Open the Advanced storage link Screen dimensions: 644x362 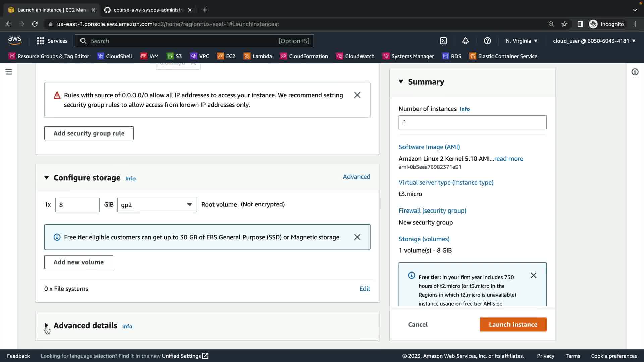click(x=356, y=177)
